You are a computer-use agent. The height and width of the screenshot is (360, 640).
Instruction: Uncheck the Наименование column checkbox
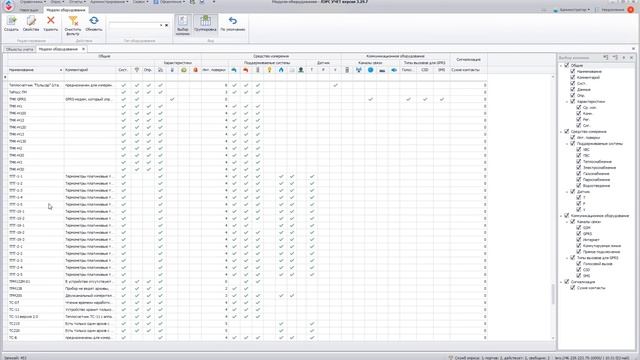click(573, 71)
